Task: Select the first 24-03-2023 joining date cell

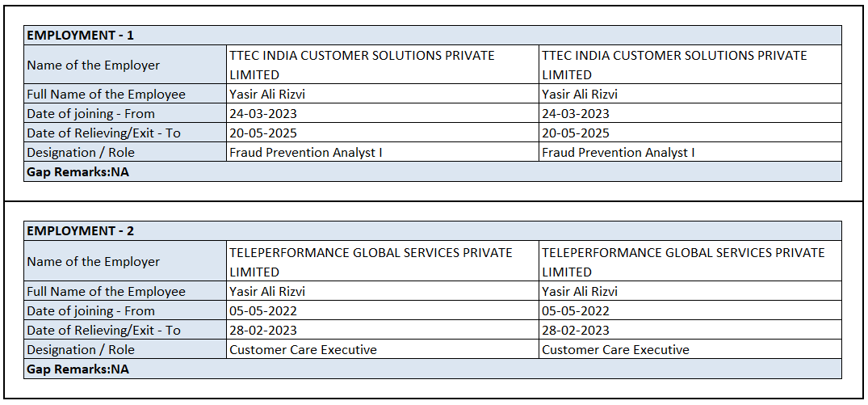Action: (263, 114)
